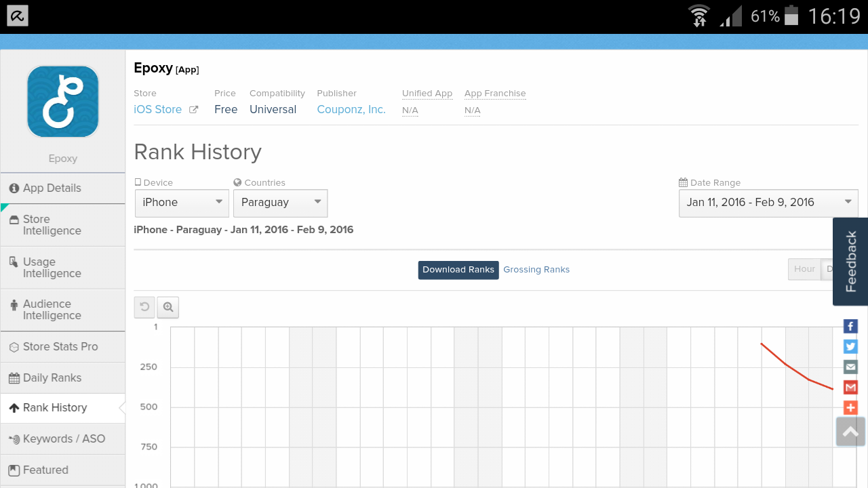This screenshot has height=488, width=868.
Task: Open Keywords / ASO section
Action: coord(64,439)
